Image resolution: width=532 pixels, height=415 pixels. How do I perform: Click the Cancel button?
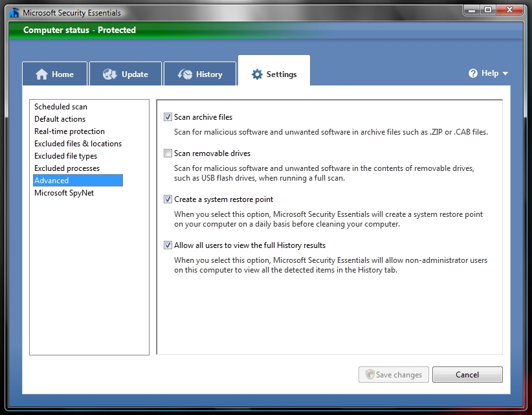[x=467, y=374]
